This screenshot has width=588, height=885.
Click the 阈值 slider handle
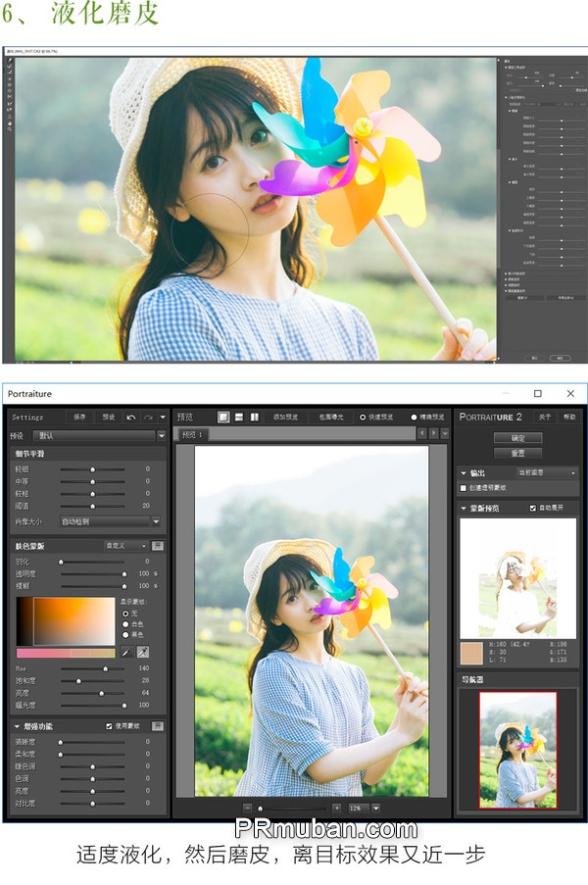(x=91, y=506)
